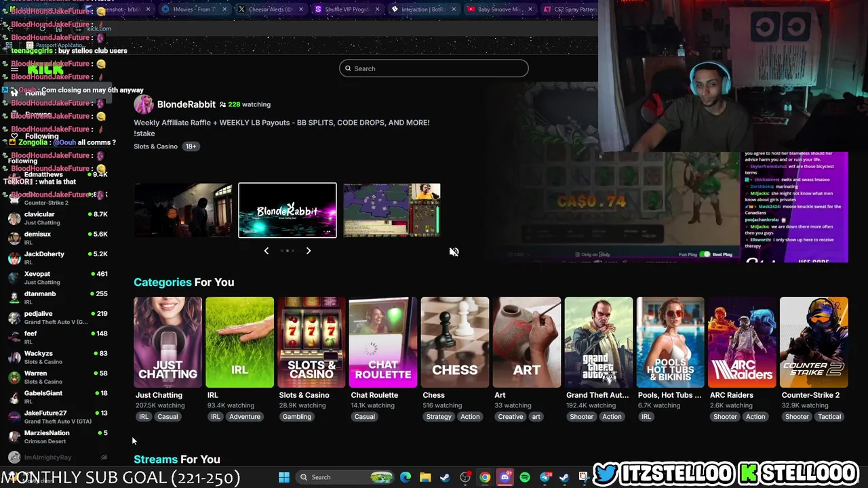This screenshot has width=868, height=488.
Task: Switch to the CS2 Spray Pattern tab
Action: click(570, 9)
